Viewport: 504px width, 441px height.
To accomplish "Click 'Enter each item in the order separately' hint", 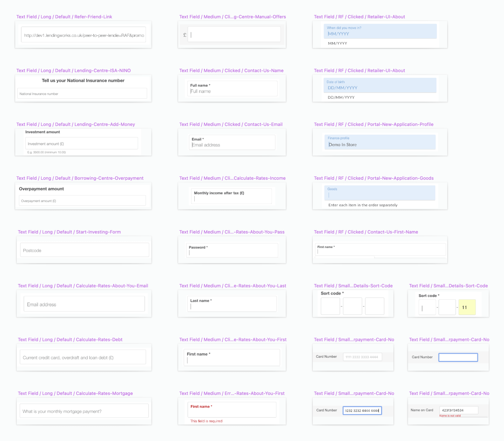I will click(x=363, y=205).
